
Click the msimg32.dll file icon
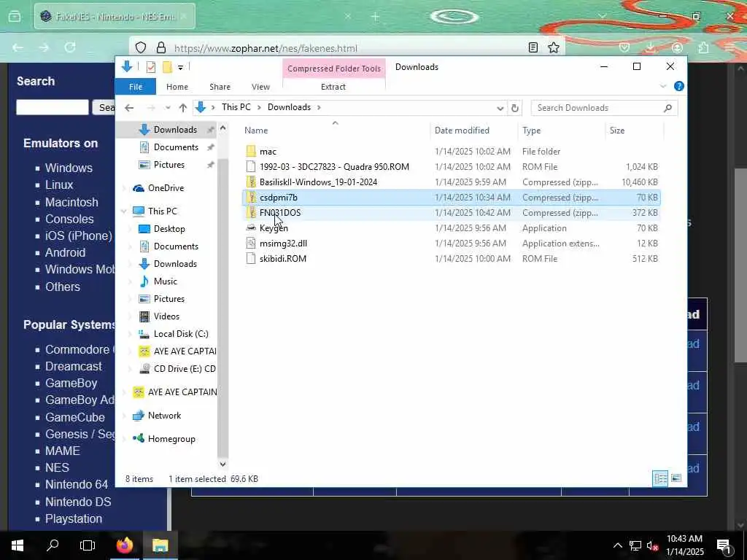[251, 243]
